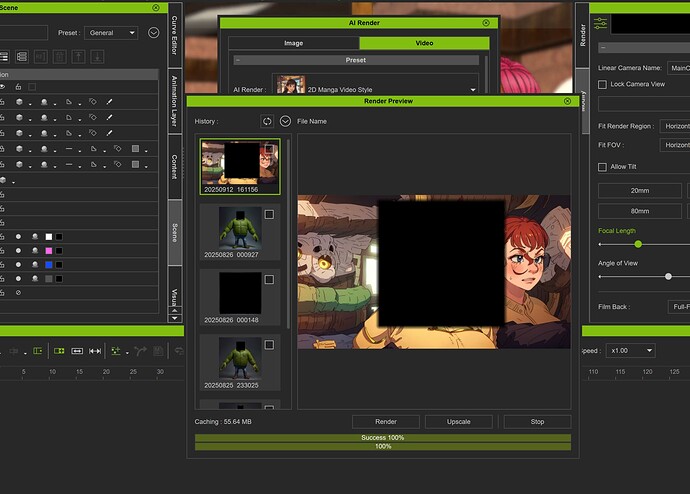Click the curved arrow icon in timeline toolbar

[140, 351]
